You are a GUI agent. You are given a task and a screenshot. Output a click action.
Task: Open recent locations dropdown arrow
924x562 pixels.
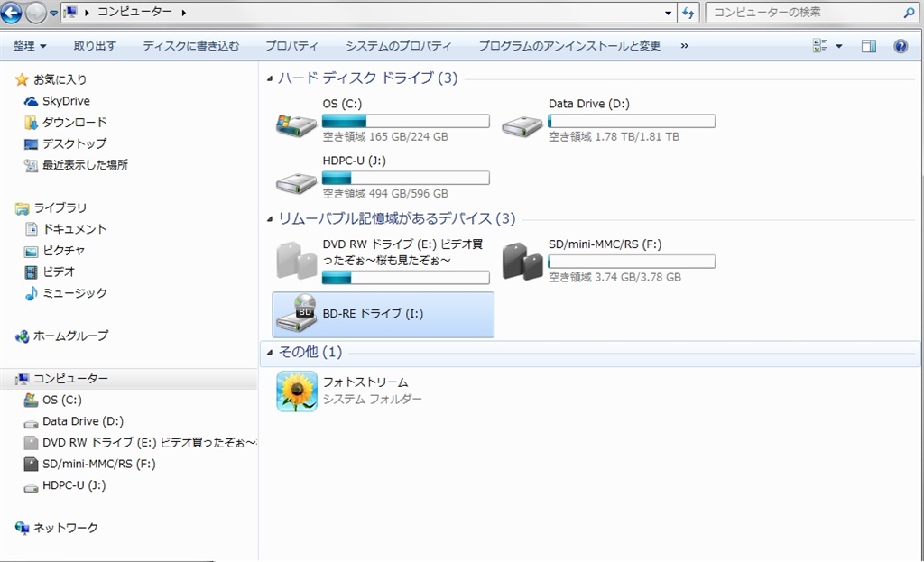click(x=53, y=13)
